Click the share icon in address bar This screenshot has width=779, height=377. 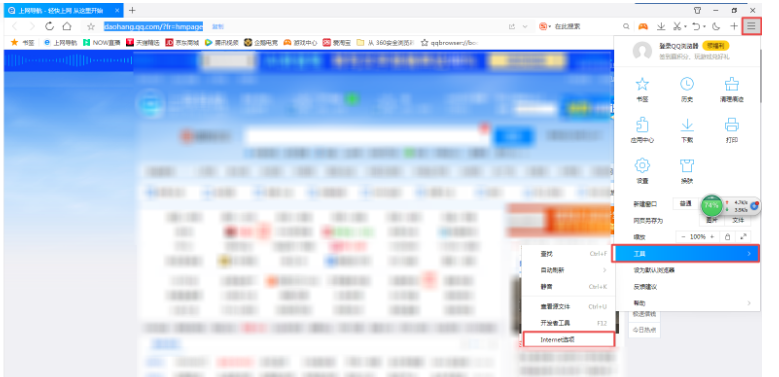pyautogui.click(x=512, y=27)
